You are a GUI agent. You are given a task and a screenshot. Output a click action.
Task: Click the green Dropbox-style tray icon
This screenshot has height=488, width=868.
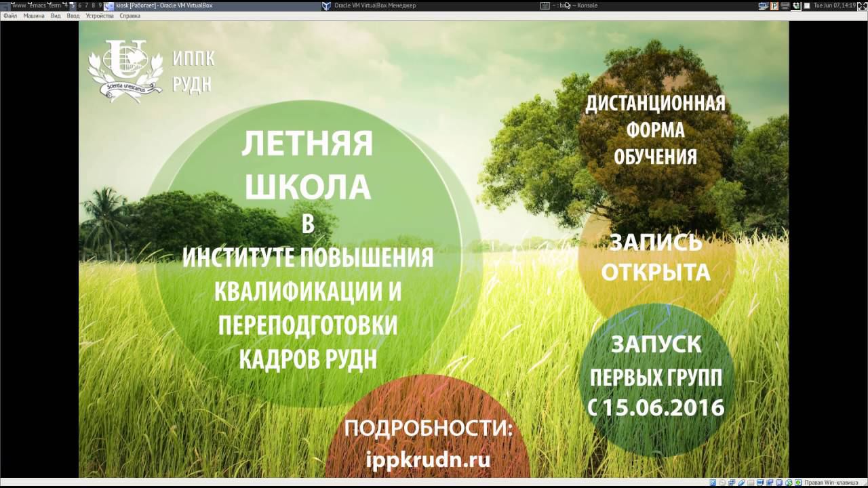796,5
